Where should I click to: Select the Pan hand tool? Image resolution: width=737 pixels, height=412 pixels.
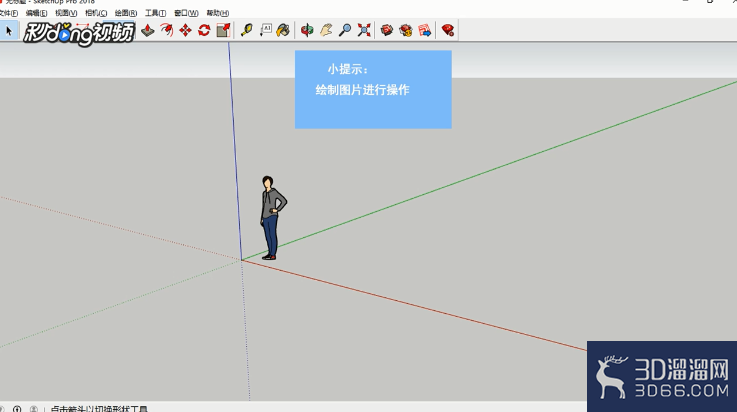tap(326, 31)
